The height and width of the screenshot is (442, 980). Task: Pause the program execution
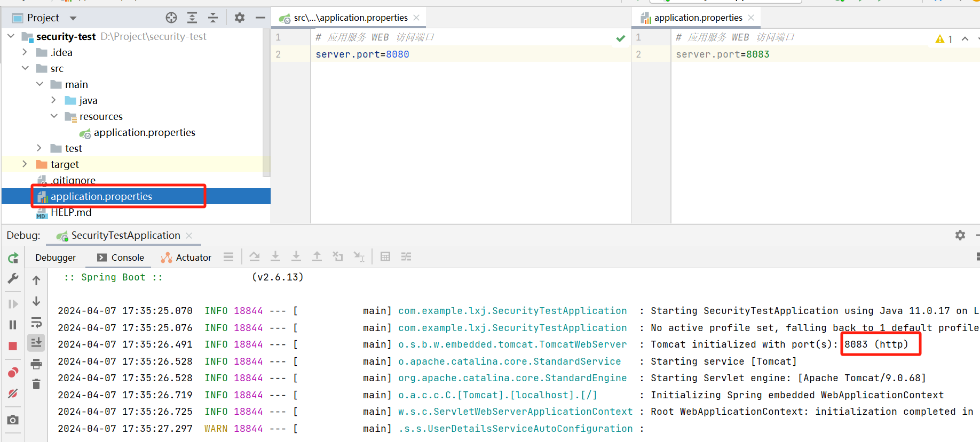[13, 325]
